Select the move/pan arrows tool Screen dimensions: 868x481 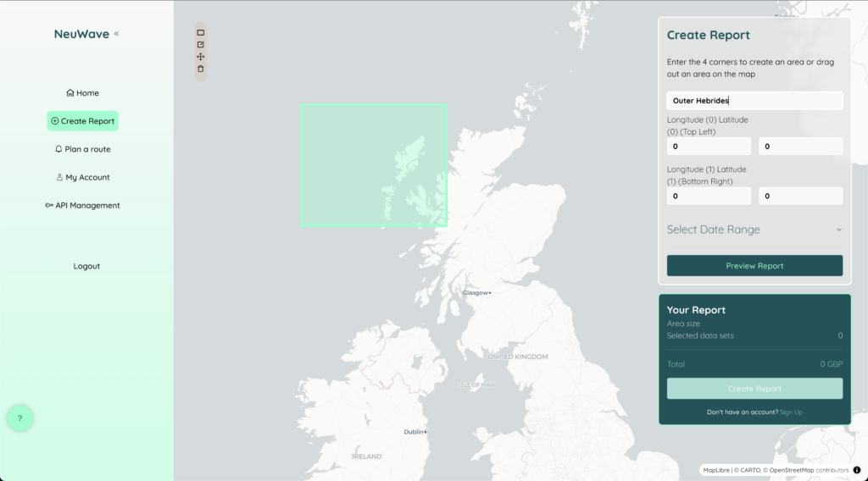tap(201, 57)
